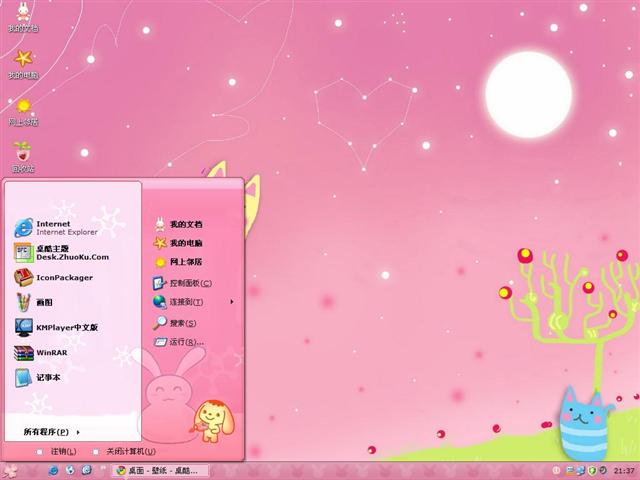Launch IconPackager from the start menu
Image resolution: width=640 pixels, height=480 pixels.
coord(53,278)
